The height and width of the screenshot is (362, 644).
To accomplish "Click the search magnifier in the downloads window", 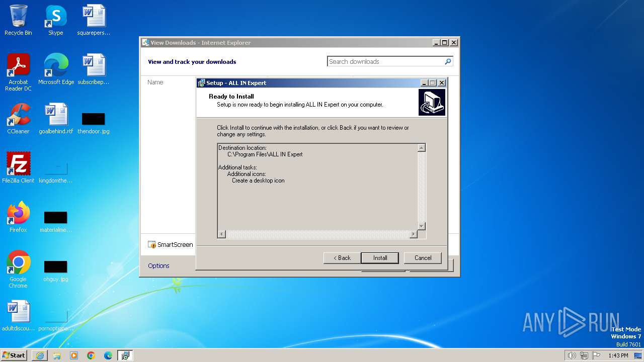I will [448, 61].
